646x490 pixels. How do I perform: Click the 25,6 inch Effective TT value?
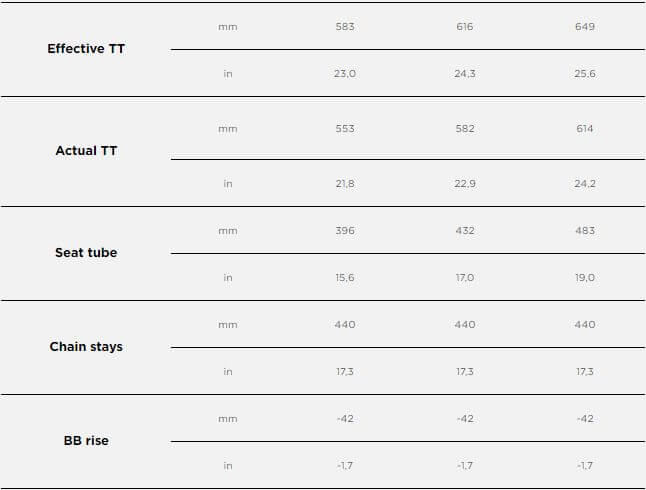point(585,74)
